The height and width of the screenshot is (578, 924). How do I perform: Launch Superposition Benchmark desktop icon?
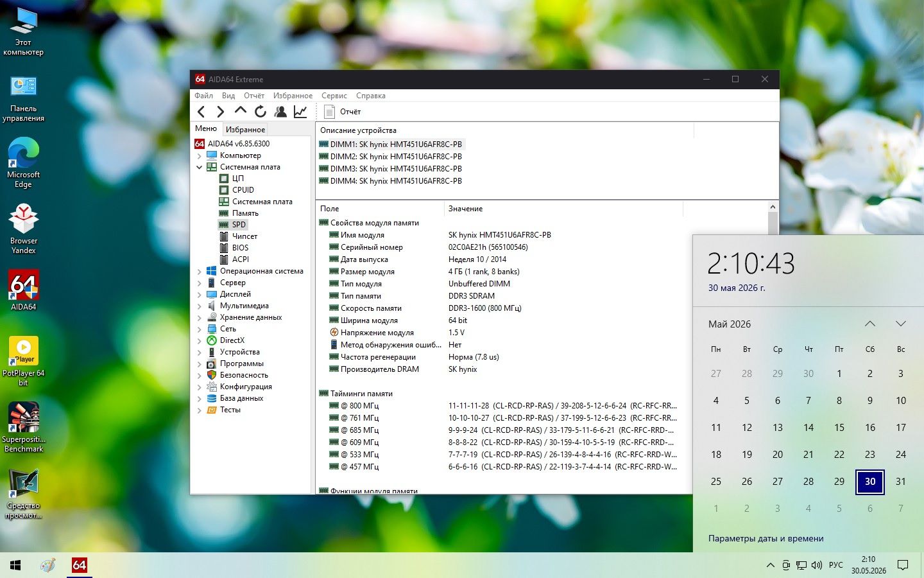tap(24, 427)
